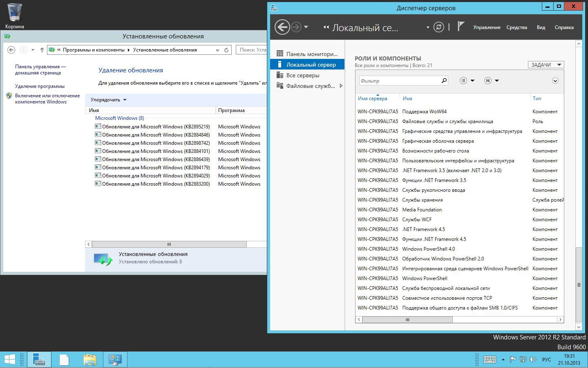Refresh the Server Manager view

(x=438, y=27)
